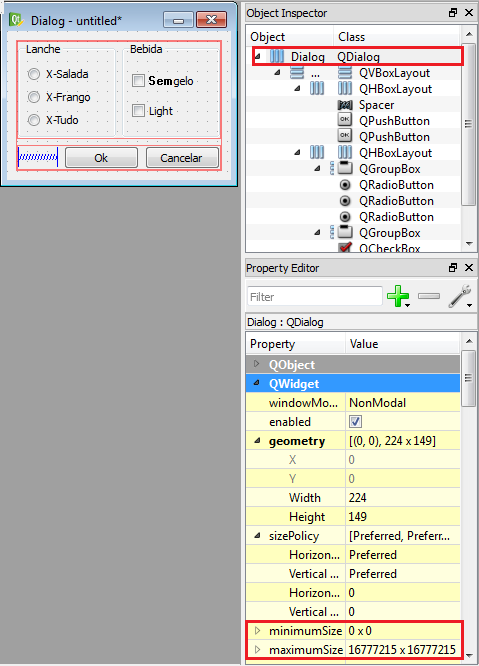Select the Dialog icon in Object Inspector
479x666 pixels.
(x=277, y=56)
